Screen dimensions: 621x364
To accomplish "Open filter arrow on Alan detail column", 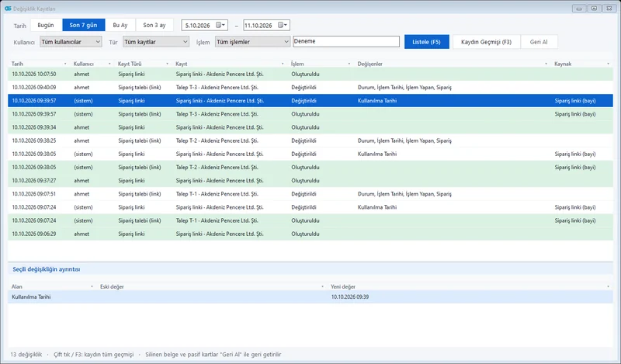I will click(92, 286).
